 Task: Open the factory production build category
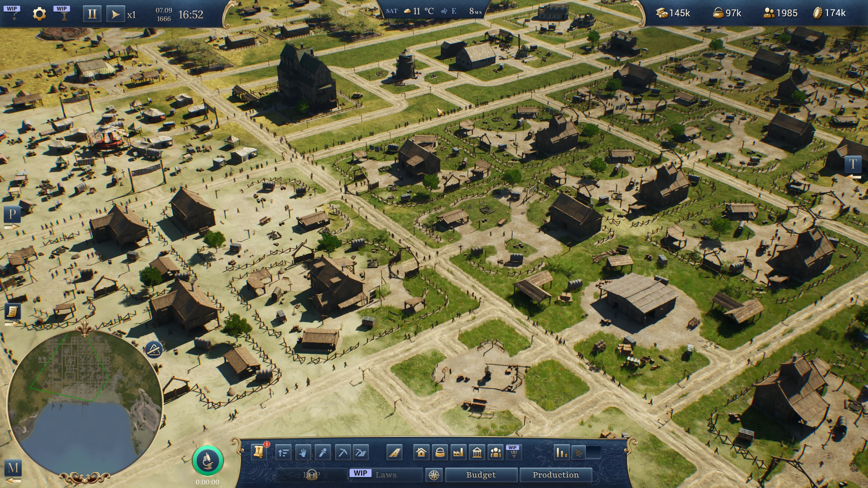click(x=458, y=452)
